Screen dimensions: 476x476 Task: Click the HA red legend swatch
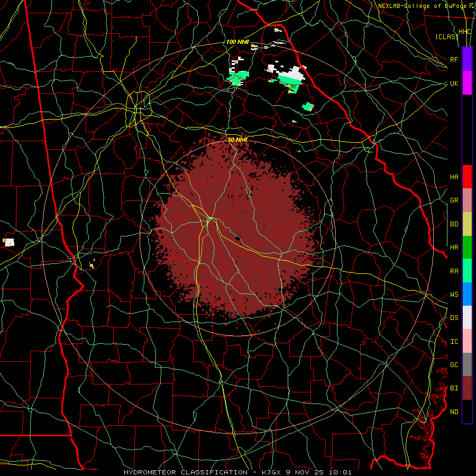pyautogui.click(x=467, y=177)
